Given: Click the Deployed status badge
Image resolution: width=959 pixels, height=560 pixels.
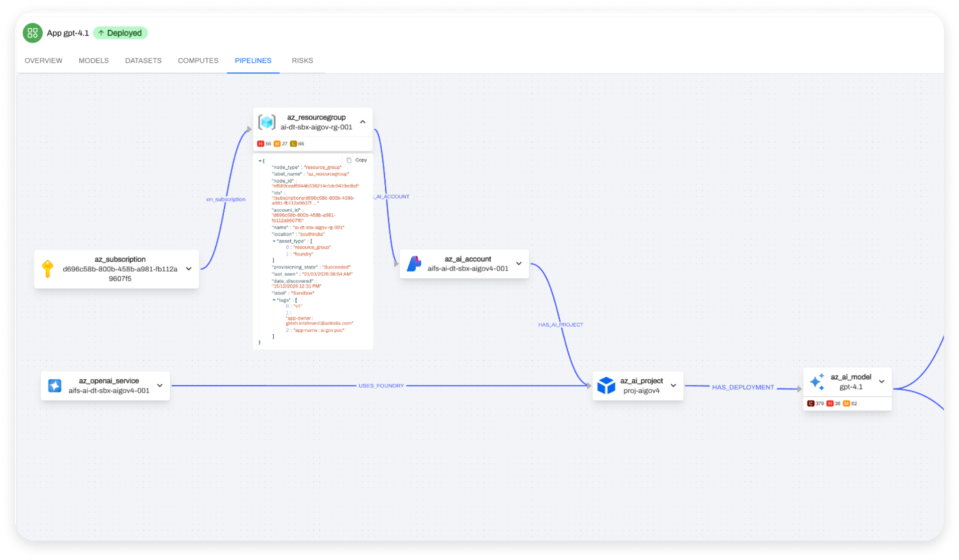Looking at the screenshot, I should tap(120, 33).
